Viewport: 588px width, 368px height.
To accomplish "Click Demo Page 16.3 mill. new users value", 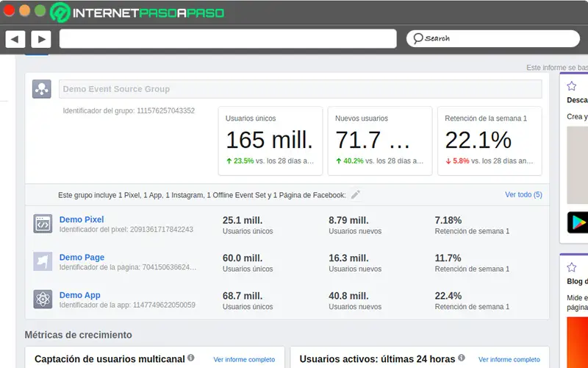I will pyautogui.click(x=348, y=258).
